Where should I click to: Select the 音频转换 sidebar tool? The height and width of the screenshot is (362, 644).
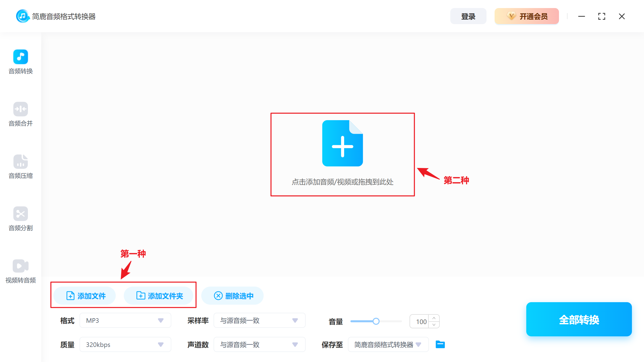[x=20, y=62]
